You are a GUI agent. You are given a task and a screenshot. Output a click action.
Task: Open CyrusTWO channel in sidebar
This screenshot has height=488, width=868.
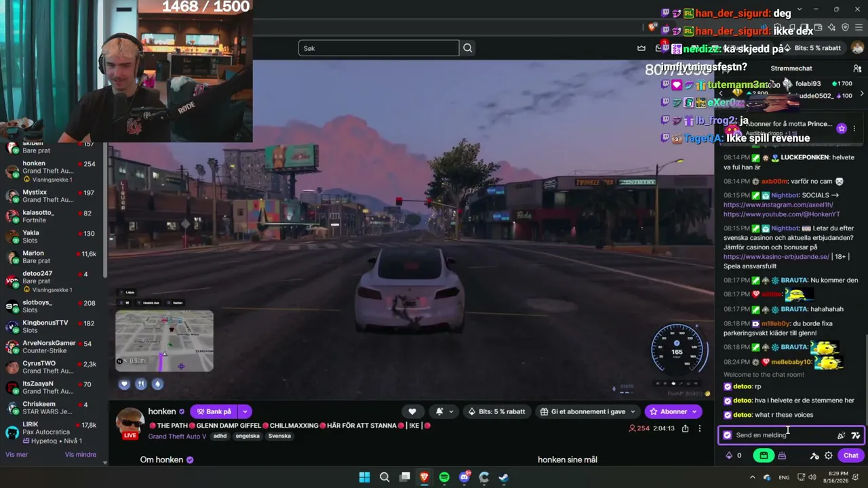[53, 367]
